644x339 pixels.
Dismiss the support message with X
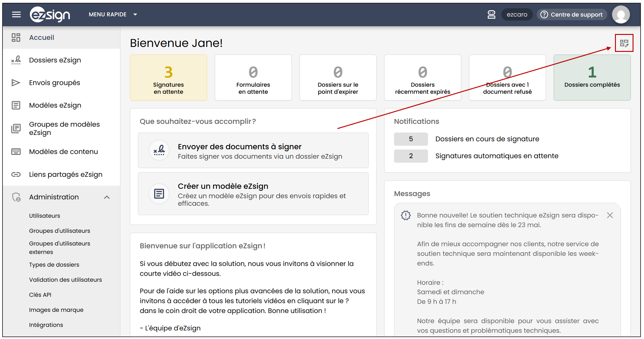coord(610,215)
